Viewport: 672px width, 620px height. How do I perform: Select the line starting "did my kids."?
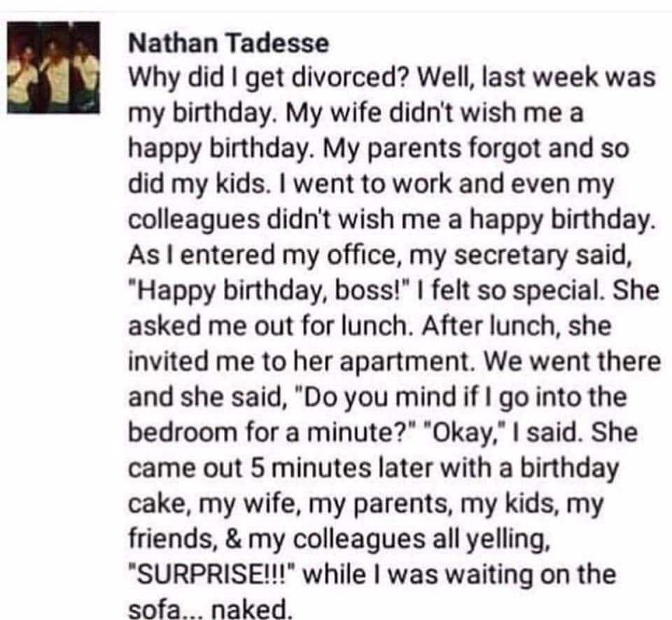point(371,185)
